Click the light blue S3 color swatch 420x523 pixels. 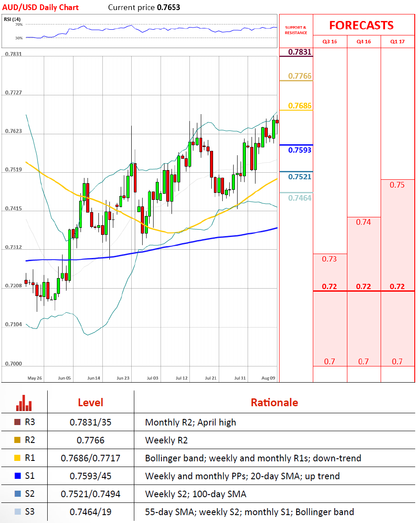click(x=17, y=512)
